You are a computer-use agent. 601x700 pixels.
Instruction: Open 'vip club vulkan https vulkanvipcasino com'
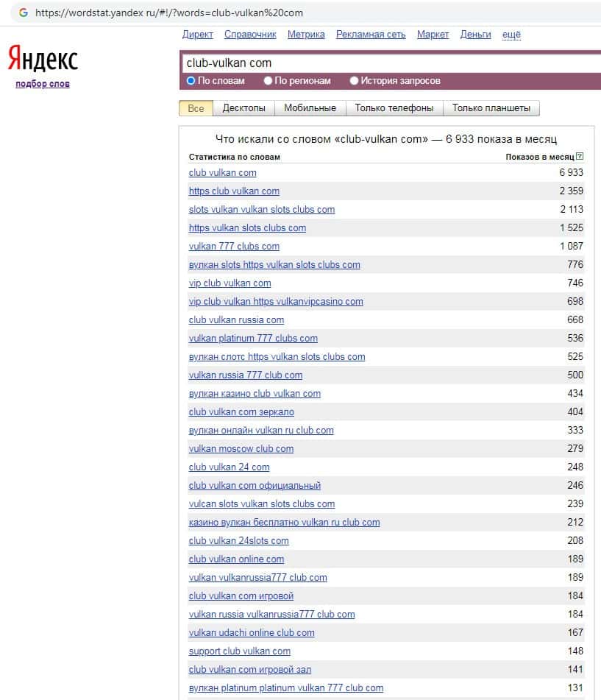pos(276,302)
